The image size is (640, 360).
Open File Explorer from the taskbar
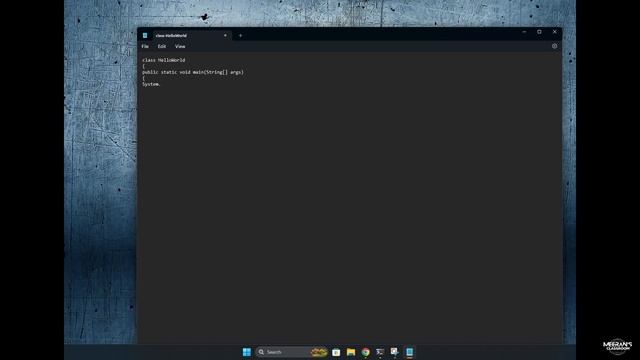point(351,352)
